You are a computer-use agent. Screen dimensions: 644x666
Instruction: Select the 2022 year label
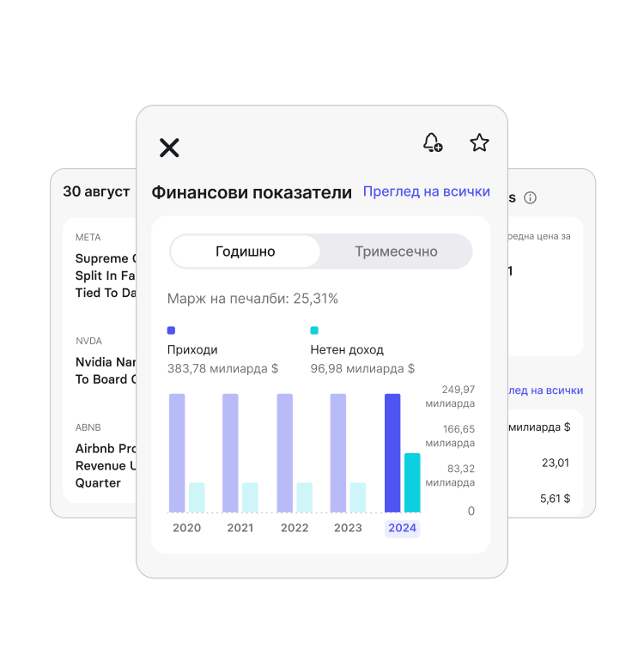(x=295, y=528)
